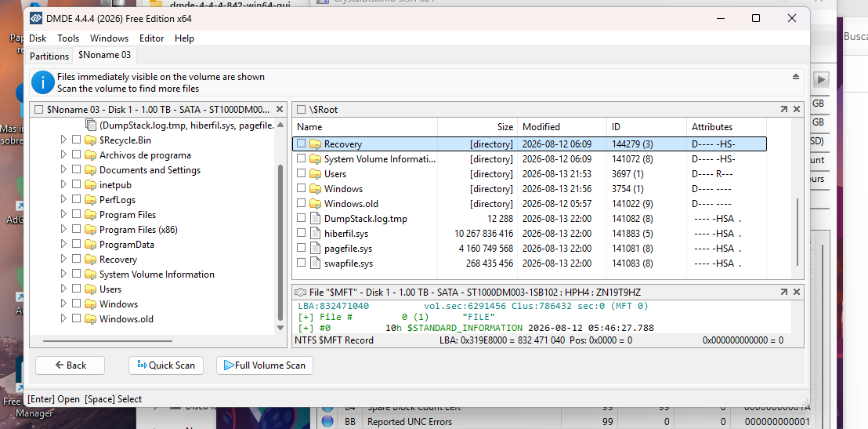Open the Windows menu
Image resolution: width=868 pixels, height=429 pixels.
tap(109, 38)
